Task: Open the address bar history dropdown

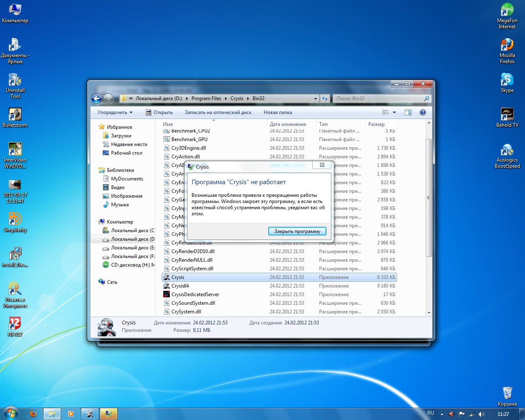Action: [315, 98]
